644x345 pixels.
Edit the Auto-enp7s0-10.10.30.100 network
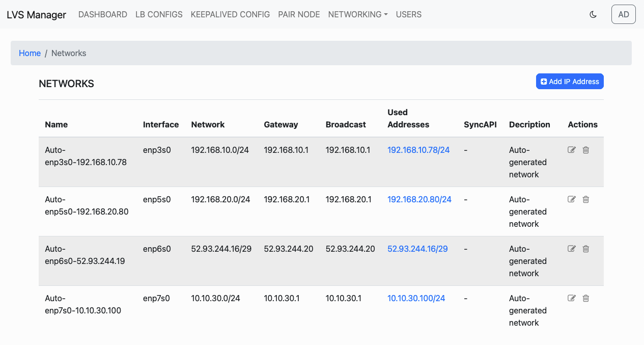(x=572, y=298)
